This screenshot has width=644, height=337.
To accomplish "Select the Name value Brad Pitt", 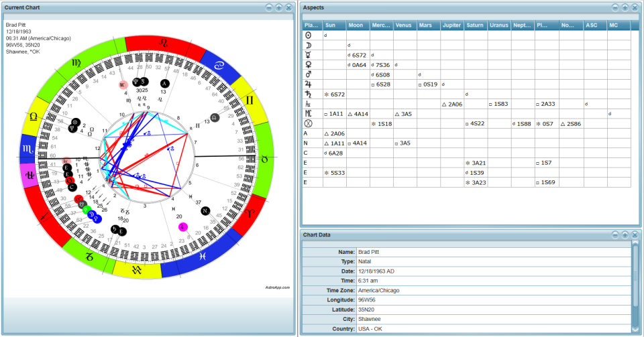I will tap(369, 252).
